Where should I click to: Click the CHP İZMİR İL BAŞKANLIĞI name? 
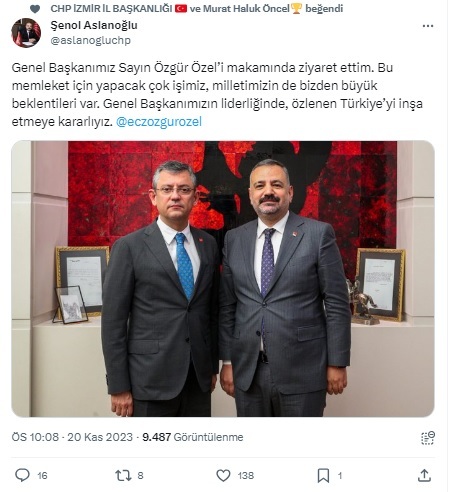coord(111,9)
